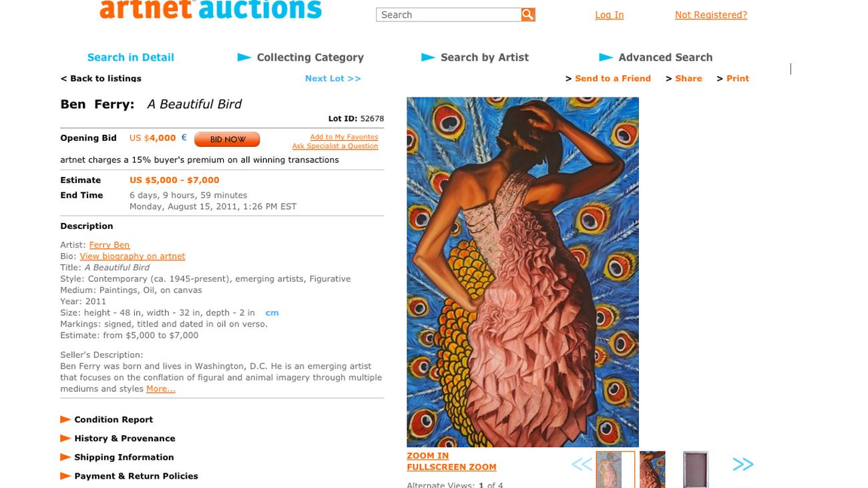Viewport: 868px width, 488px height.
Task: Click the blue arrow beside Search by Artist
Action: (428, 57)
